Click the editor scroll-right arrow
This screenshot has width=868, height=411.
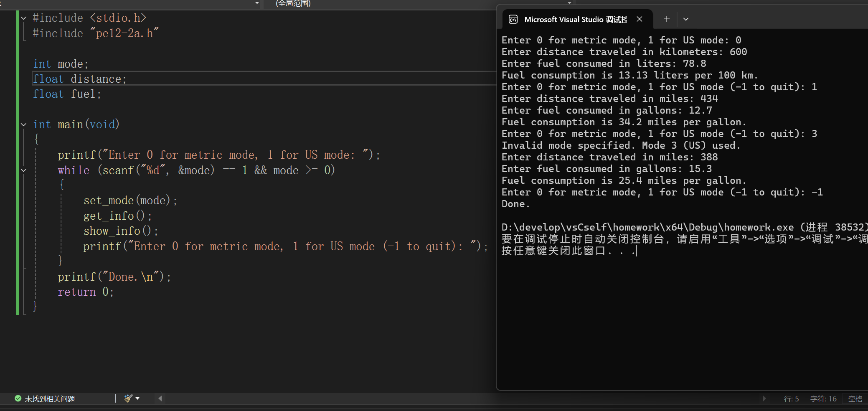tap(764, 398)
